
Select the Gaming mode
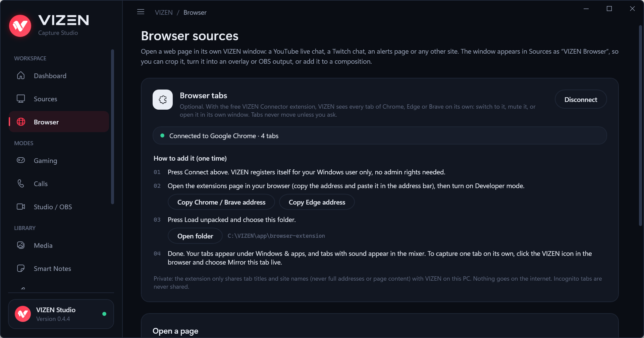[59, 160]
